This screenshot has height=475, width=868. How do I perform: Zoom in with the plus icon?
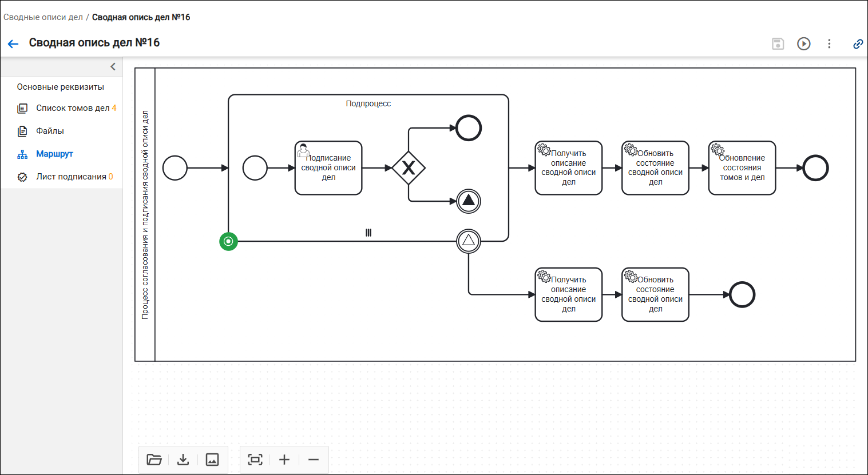(x=284, y=460)
